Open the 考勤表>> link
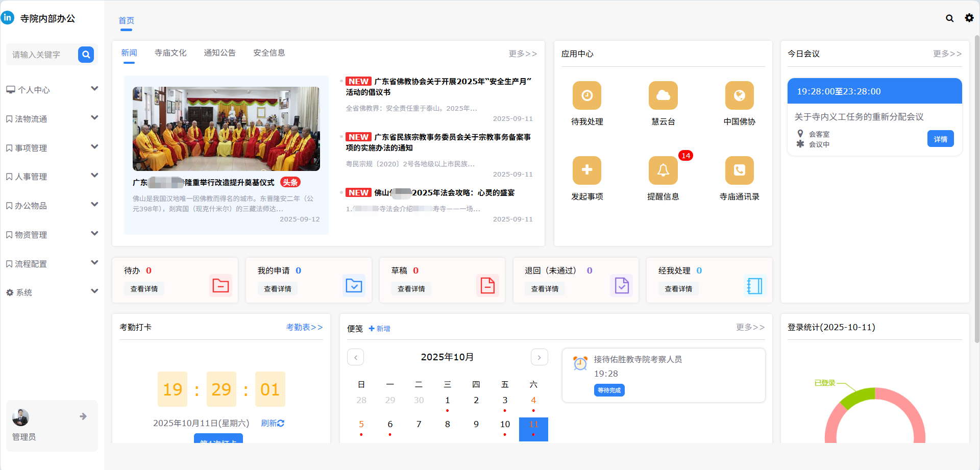This screenshot has height=470, width=980. click(304, 327)
